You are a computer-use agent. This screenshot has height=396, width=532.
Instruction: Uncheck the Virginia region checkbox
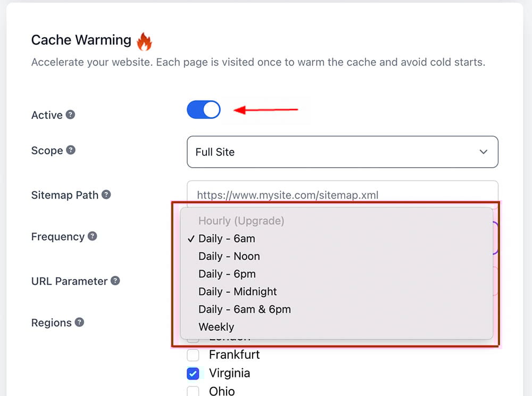193,374
